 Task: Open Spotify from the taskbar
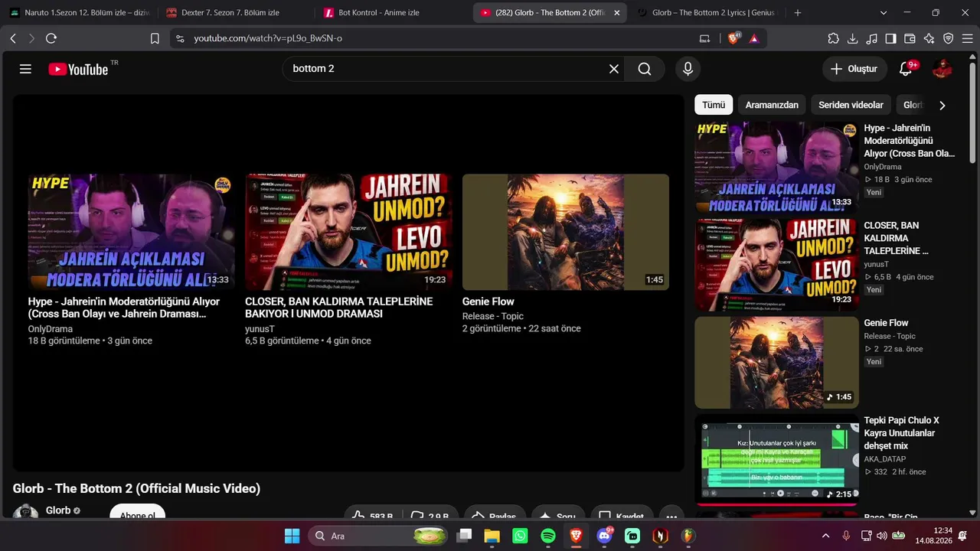click(548, 536)
